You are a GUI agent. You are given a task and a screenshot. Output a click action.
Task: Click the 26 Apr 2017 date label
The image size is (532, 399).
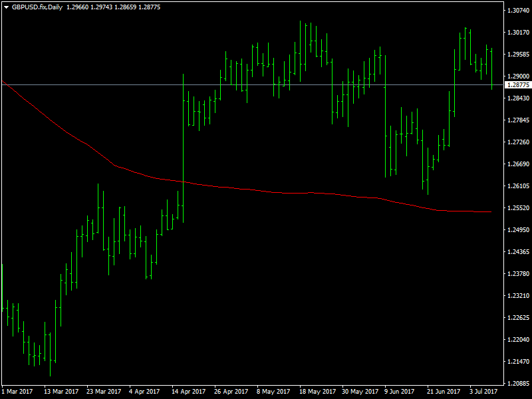point(231,392)
